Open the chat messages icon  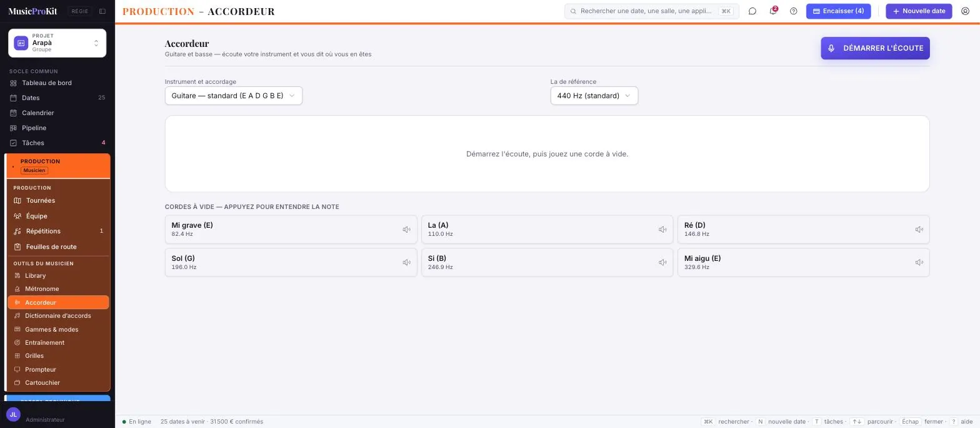click(752, 11)
